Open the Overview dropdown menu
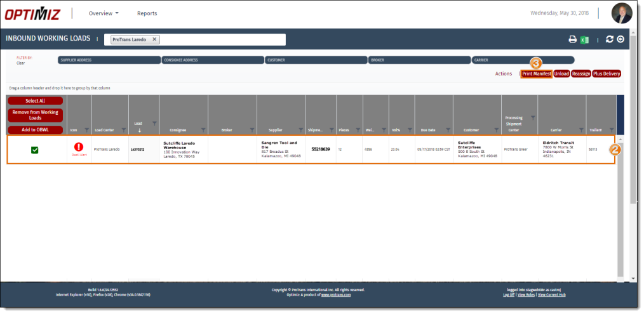Screen dimensions: 644x314 (104, 13)
